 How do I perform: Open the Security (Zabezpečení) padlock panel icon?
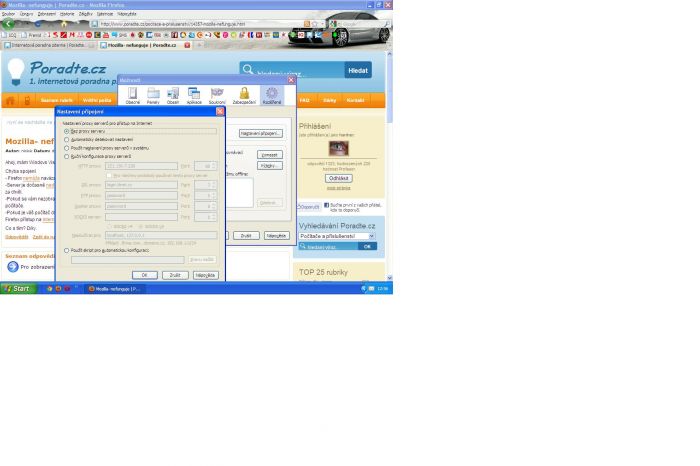(x=244, y=96)
